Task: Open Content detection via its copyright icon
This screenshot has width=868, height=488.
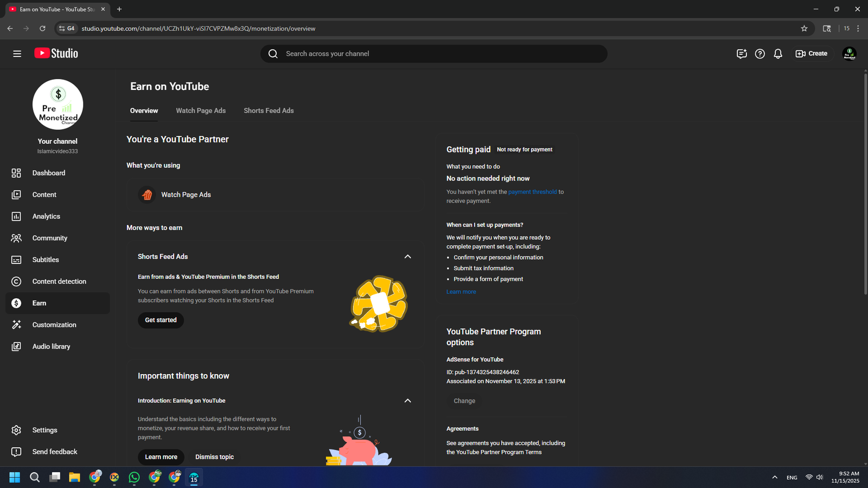Action: click(x=16, y=281)
